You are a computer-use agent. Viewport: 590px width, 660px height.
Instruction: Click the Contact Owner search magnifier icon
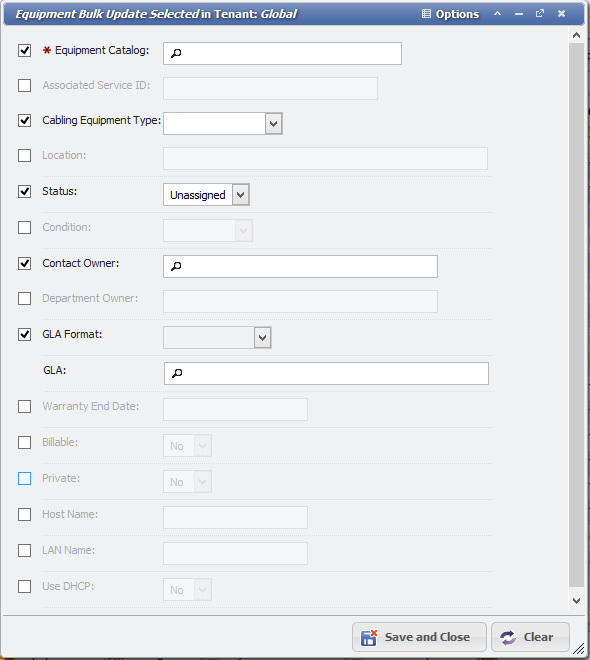(176, 266)
